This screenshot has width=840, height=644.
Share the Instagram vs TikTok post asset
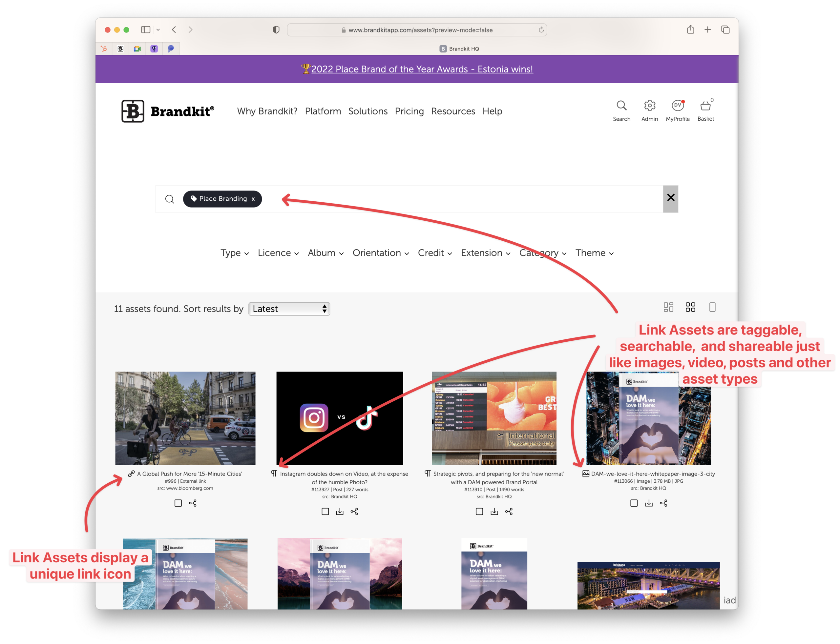pyautogui.click(x=354, y=512)
